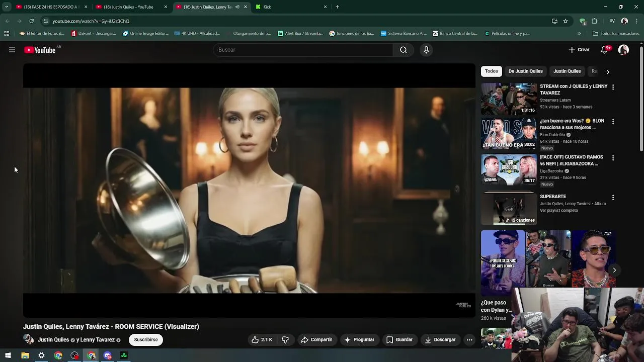The image size is (644, 362).
Task: Open options for tan bueno era Wos video
Action: click(x=613, y=122)
